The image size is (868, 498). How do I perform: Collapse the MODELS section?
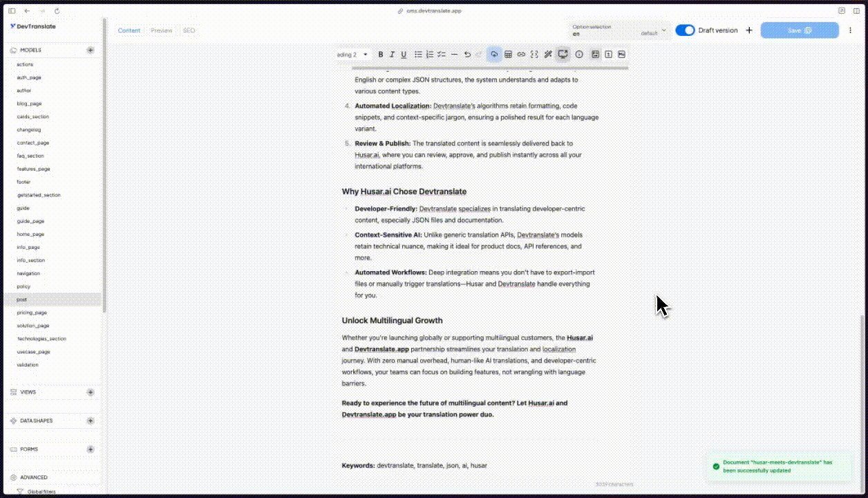point(31,50)
